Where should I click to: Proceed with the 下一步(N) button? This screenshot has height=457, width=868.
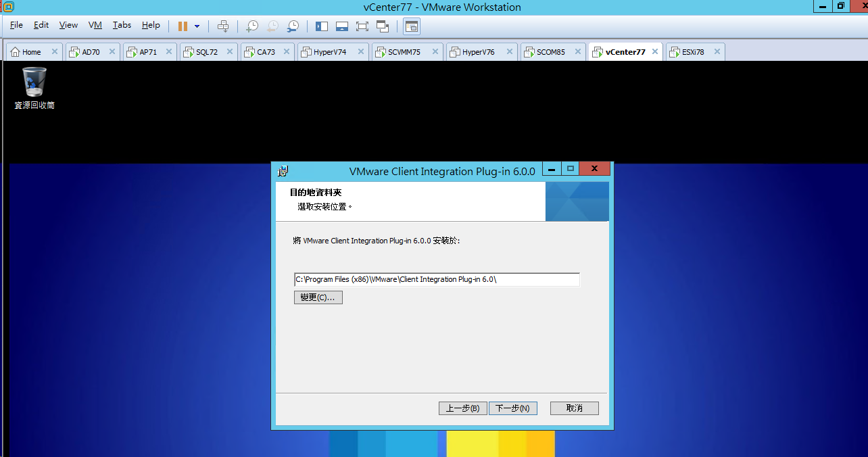(513, 408)
